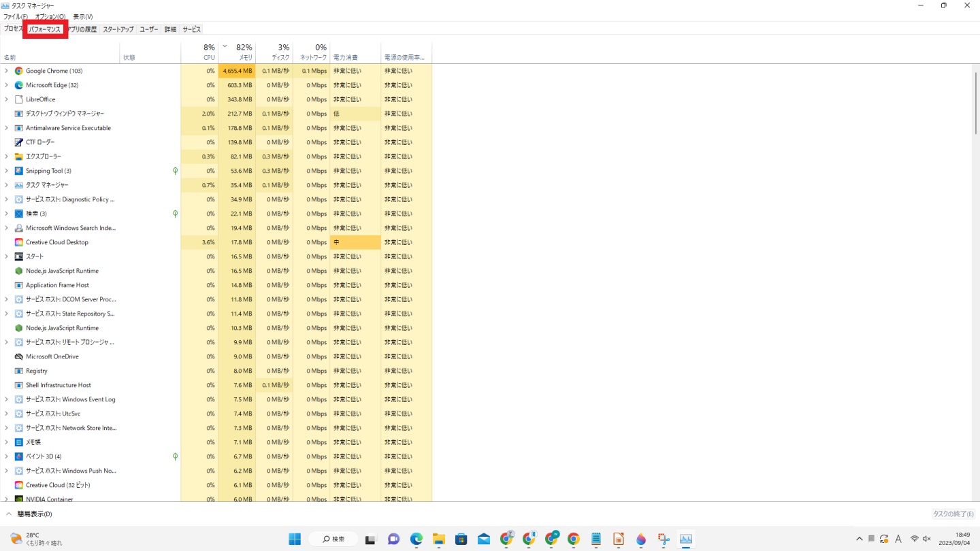Viewport: 980px width, 551px height.
Task: Expand the Antimalware Service Executable row
Action: point(7,128)
